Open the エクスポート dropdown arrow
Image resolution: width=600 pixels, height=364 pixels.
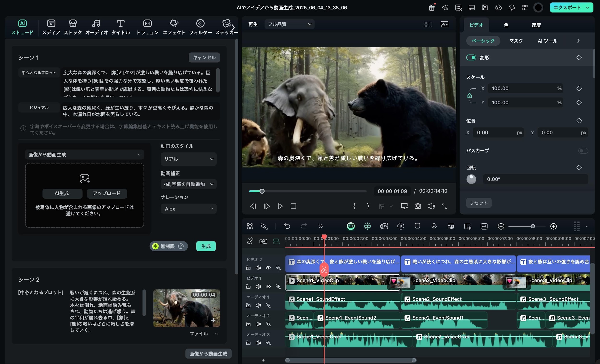point(588,7)
